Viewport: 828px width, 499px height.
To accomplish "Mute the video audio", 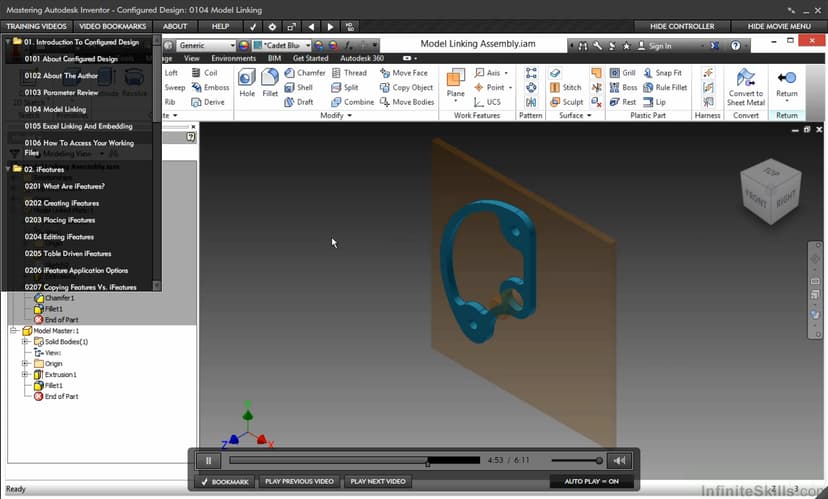I will 619,461.
